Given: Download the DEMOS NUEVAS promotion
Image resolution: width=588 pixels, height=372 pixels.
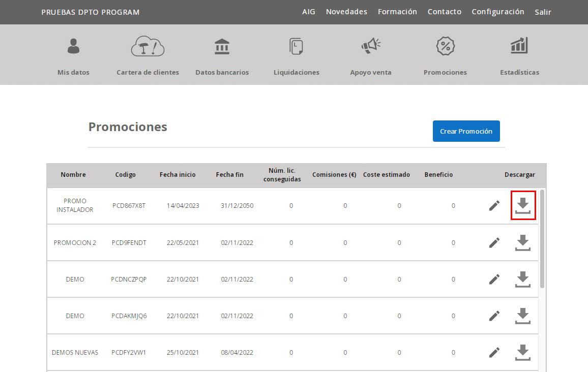Looking at the screenshot, I should (x=522, y=353).
